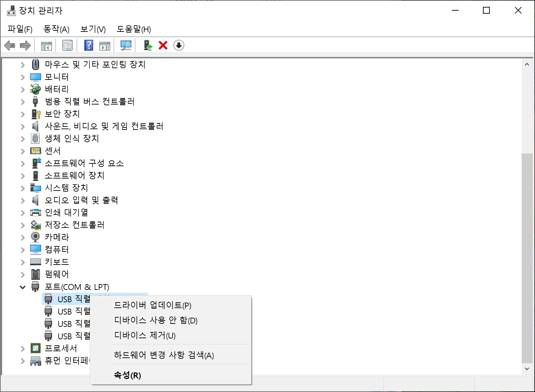Choose 디바이스 제거(U) from context menu
Viewport: 535px width, 392px height.
pyautogui.click(x=145, y=335)
